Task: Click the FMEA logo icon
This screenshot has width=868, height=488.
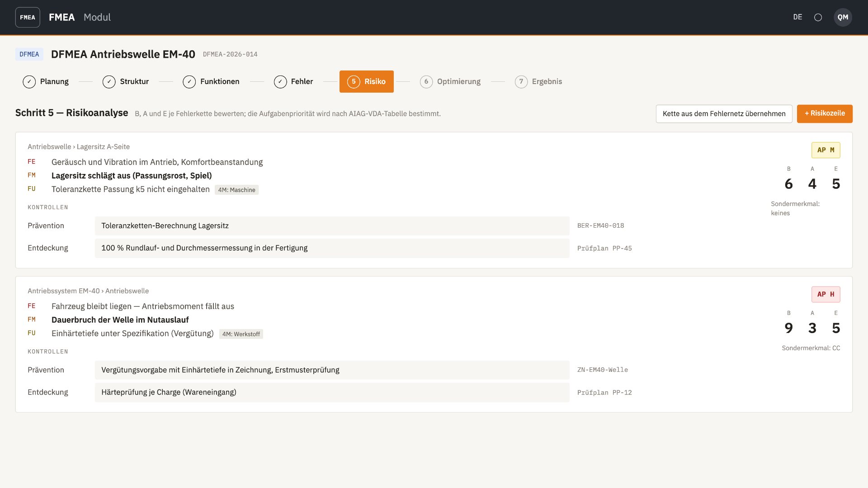Action: click(28, 17)
